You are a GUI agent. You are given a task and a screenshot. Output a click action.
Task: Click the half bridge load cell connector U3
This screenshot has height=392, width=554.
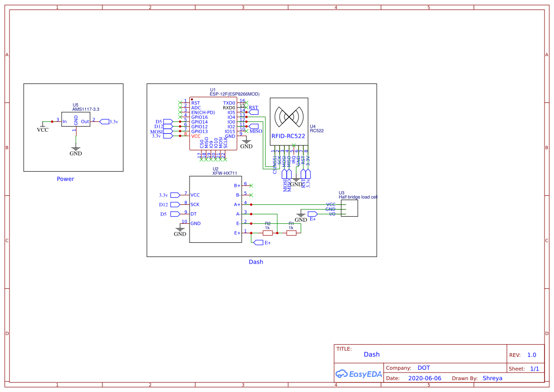click(x=348, y=208)
